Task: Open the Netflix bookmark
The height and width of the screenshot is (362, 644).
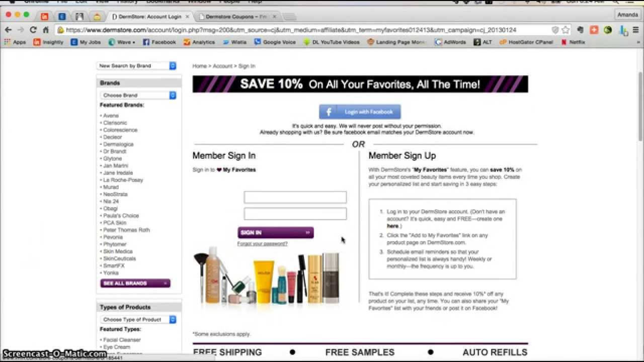Action: coord(573,42)
